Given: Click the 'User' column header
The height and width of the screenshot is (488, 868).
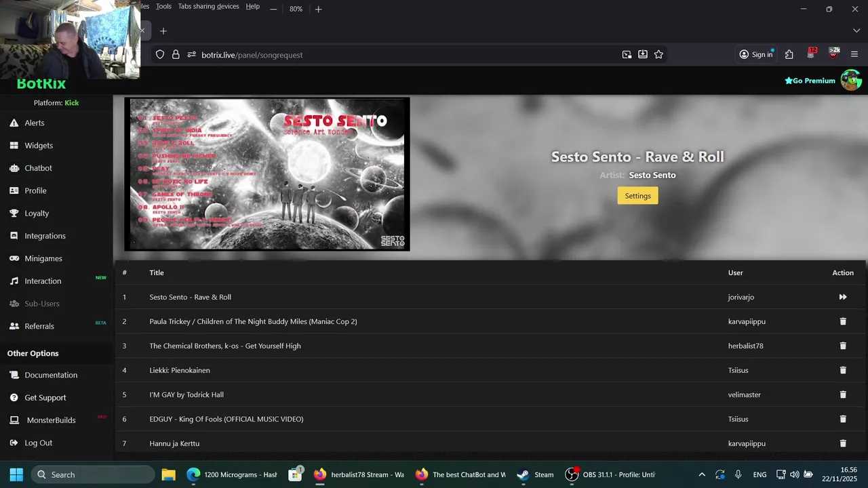Looking at the screenshot, I should (x=736, y=272).
